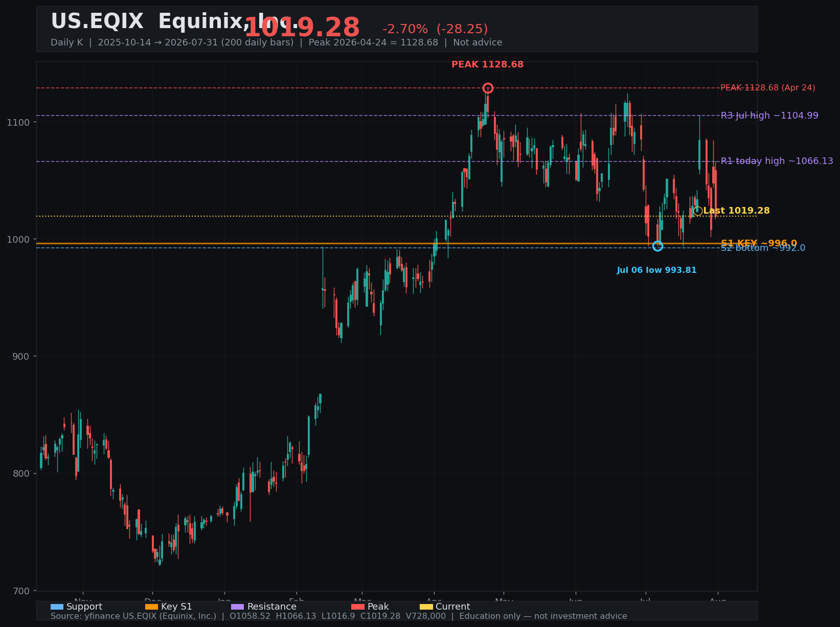Viewport: 840px width, 627px height.
Task: Click the "Support" legend label
Action: click(84, 607)
